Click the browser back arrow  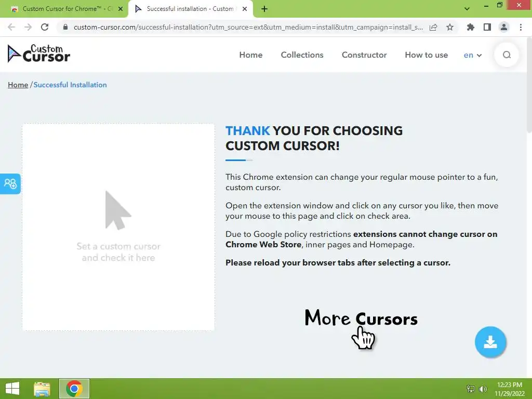(x=11, y=27)
